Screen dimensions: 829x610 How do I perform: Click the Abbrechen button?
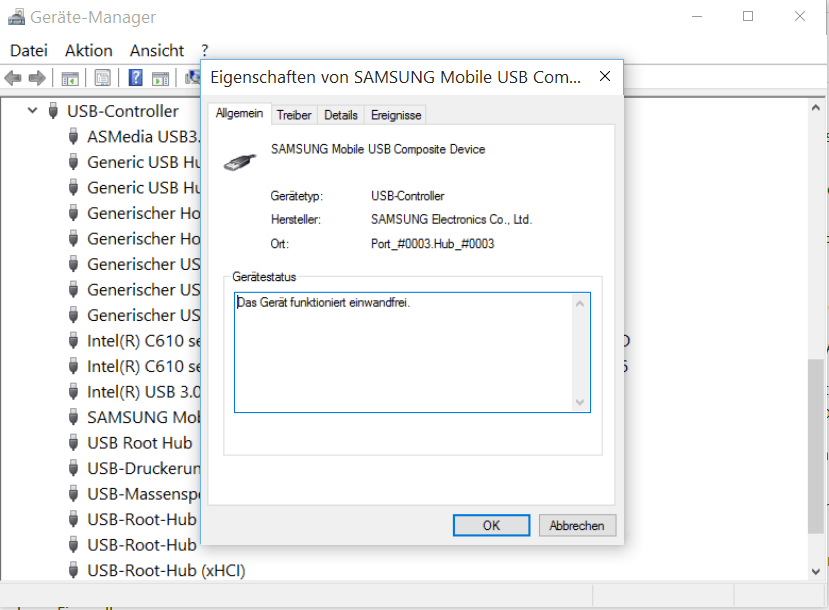click(577, 525)
